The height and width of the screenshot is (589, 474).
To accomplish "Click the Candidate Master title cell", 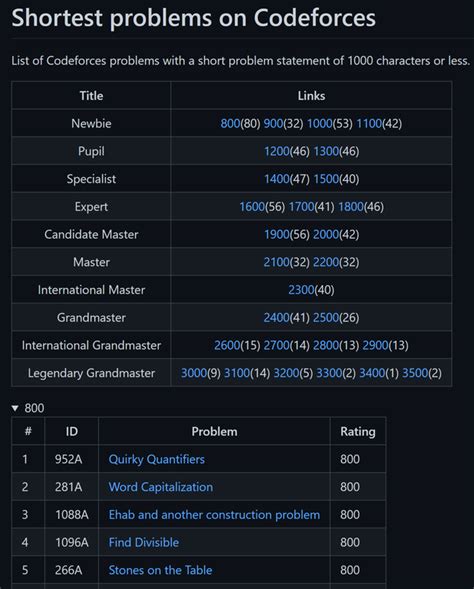I will [x=91, y=234].
